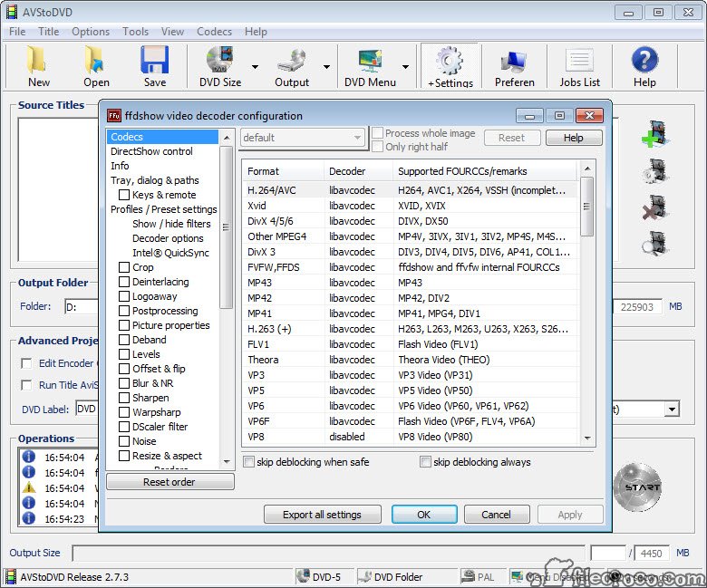The width and height of the screenshot is (707, 588).
Task: Click scroll down arrow of codec table
Action: [587, 438]
